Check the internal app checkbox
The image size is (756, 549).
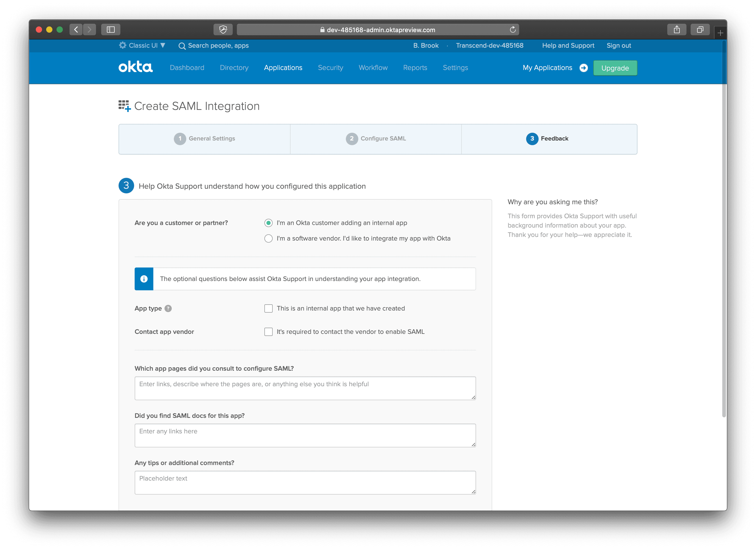(268, 308)
